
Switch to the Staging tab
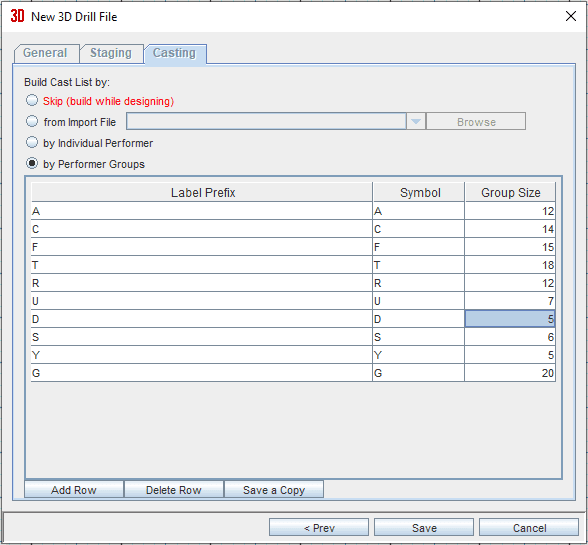tap(111, 53)
